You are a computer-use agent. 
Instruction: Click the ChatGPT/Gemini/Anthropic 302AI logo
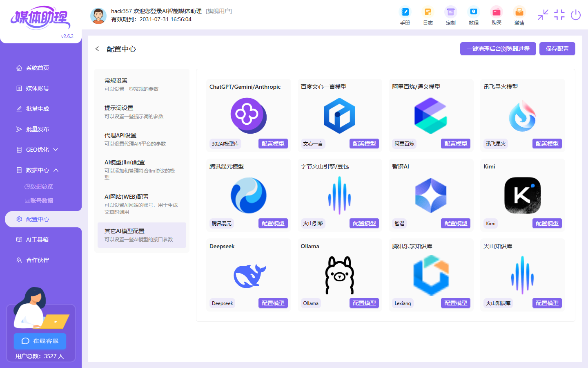(249, 116)
